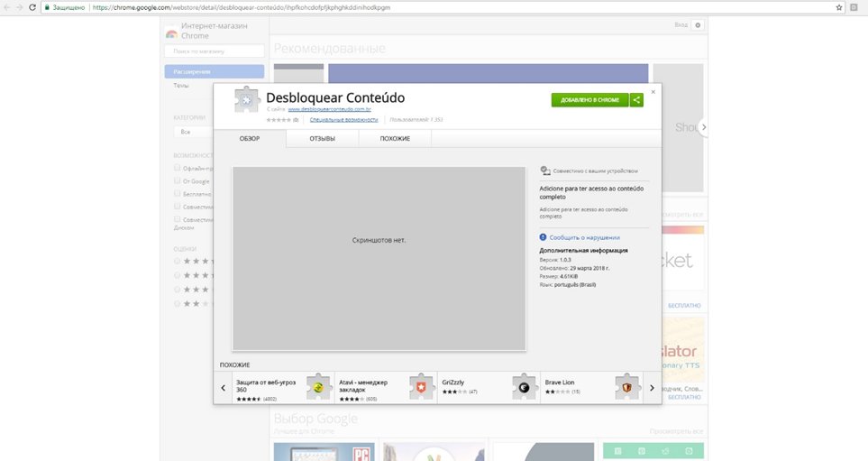
Task: Select 'Темы' in the store sidebar
Action: (x=181, y=86)
